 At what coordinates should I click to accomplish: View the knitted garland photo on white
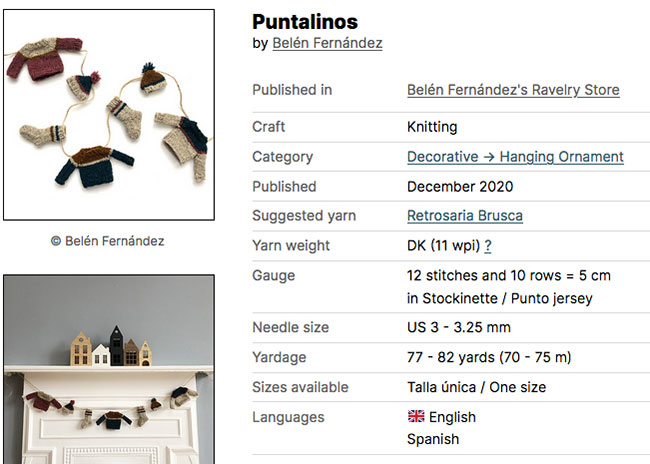pos(108,114)
